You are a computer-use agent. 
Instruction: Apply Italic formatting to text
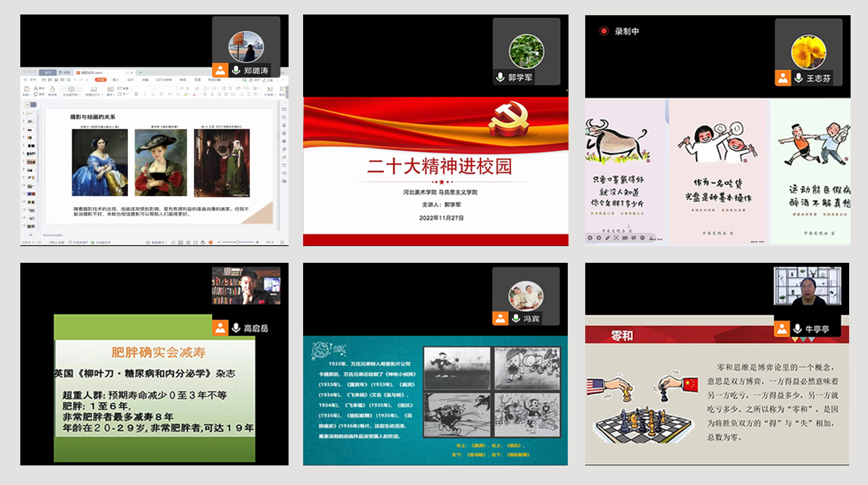pos(145,94)
